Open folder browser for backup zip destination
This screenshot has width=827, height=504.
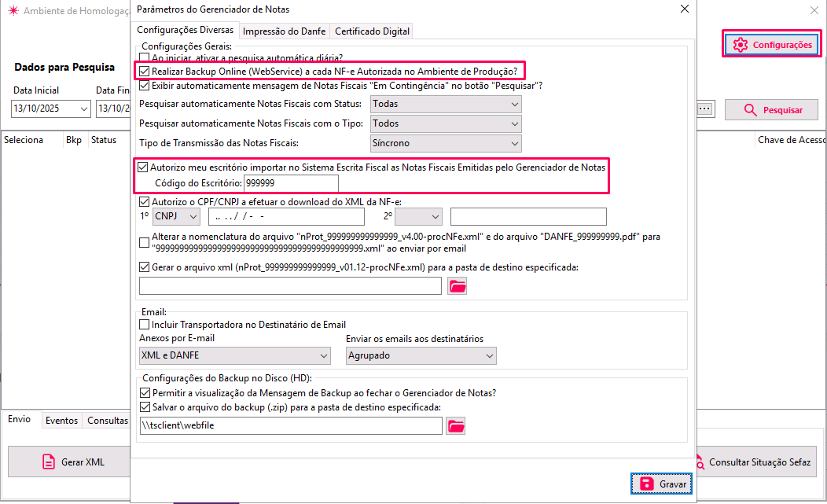457,426
